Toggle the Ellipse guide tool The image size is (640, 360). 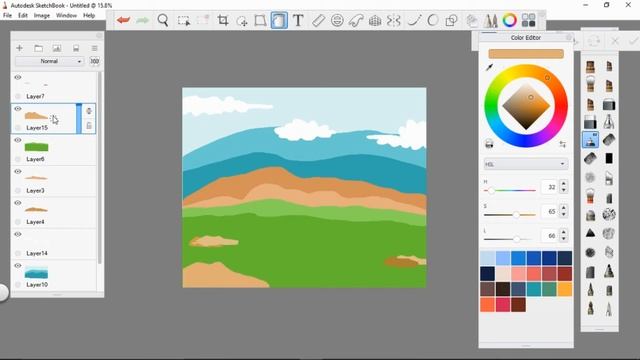coord(337,20)
